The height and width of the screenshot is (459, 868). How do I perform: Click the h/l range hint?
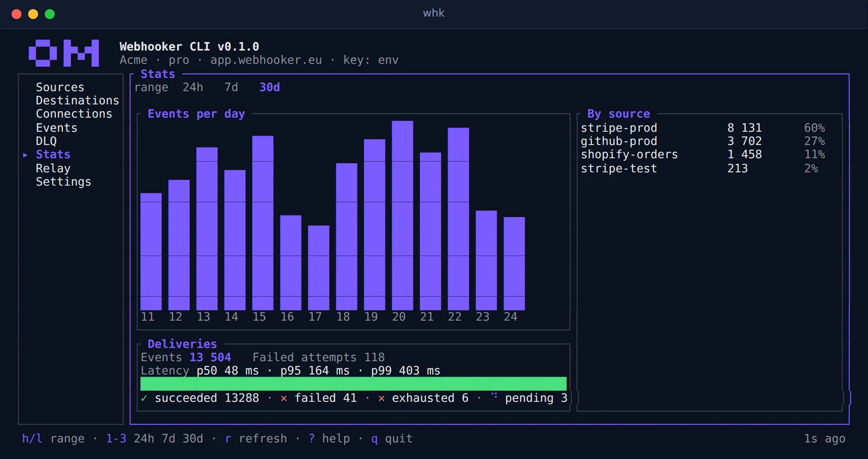click(53, 438)
